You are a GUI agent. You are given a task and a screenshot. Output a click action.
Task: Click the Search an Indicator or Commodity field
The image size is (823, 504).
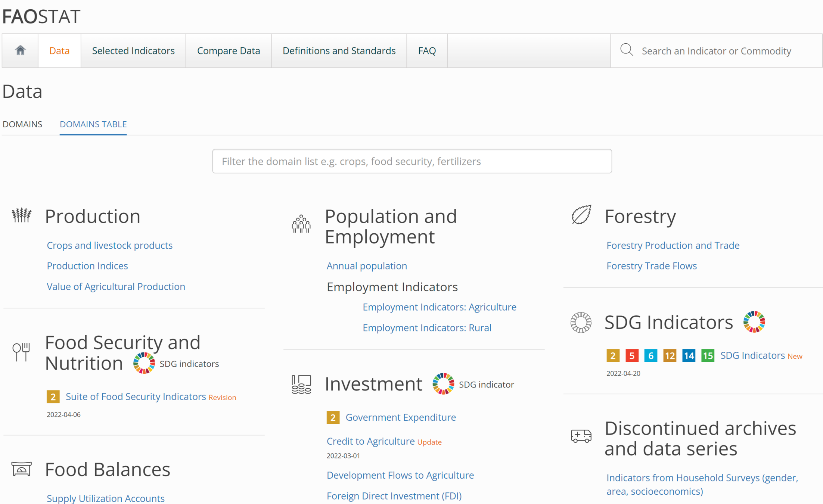(x=716, y=51)
